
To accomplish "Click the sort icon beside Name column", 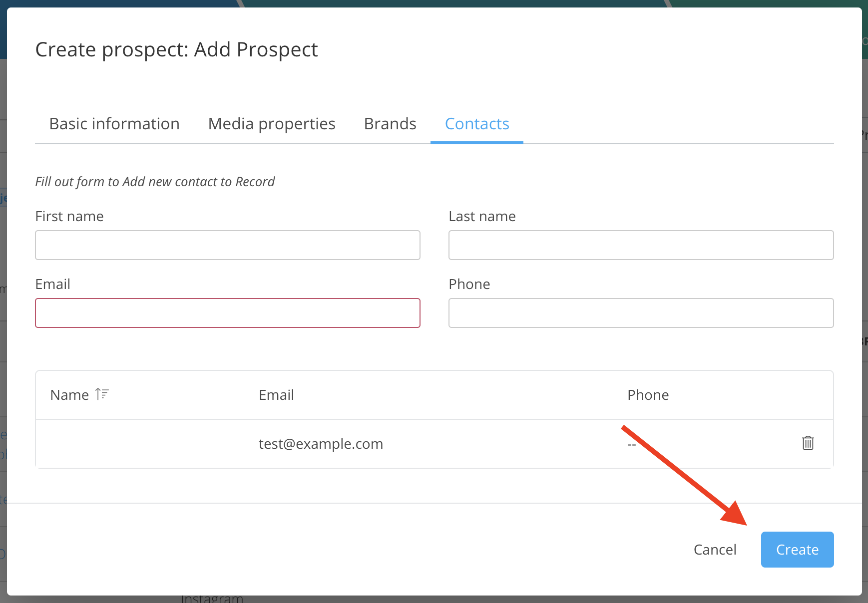I will 102,394.
